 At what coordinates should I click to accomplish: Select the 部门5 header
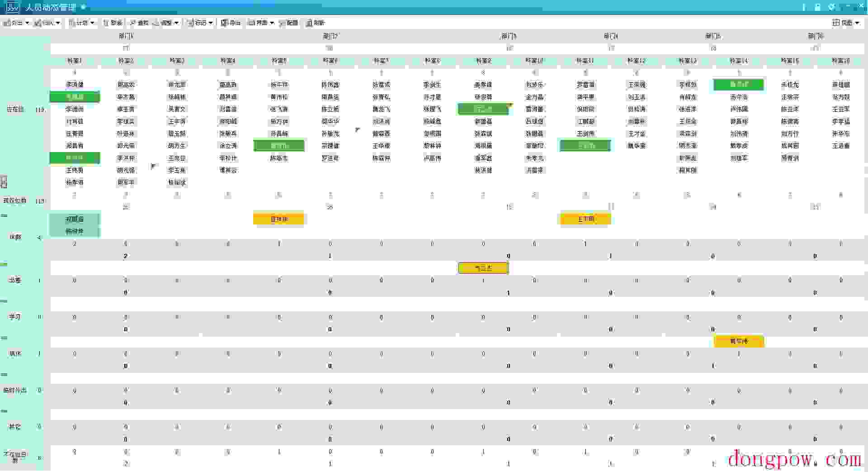coord(713,36)
